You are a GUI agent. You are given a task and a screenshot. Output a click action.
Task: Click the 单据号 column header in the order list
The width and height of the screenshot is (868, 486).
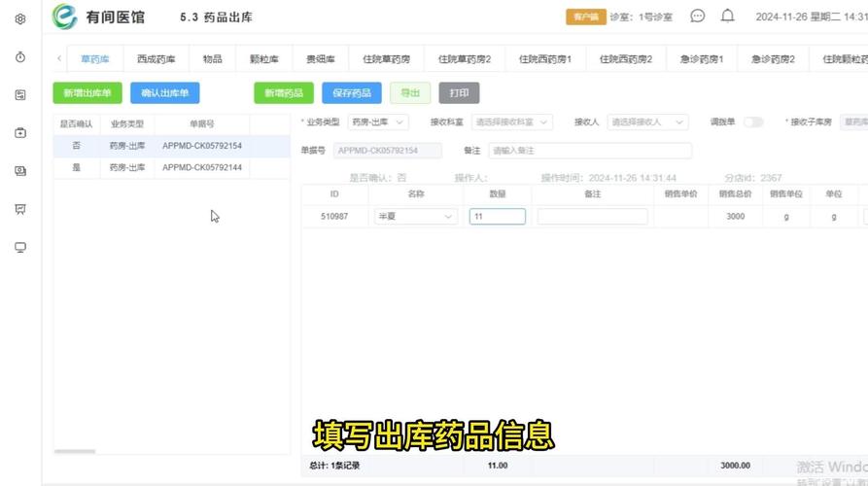[x=201, y=124]
